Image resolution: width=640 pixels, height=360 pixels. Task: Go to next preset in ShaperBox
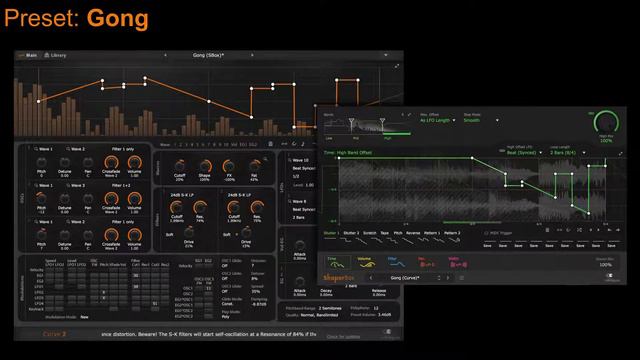[448, 278]
